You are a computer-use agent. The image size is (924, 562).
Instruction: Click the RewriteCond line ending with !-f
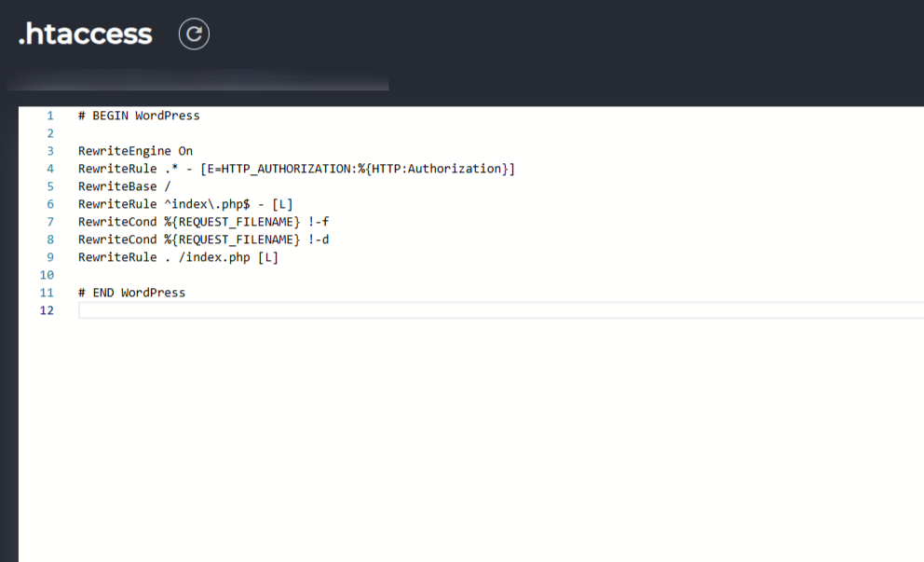tap(203, 222)
